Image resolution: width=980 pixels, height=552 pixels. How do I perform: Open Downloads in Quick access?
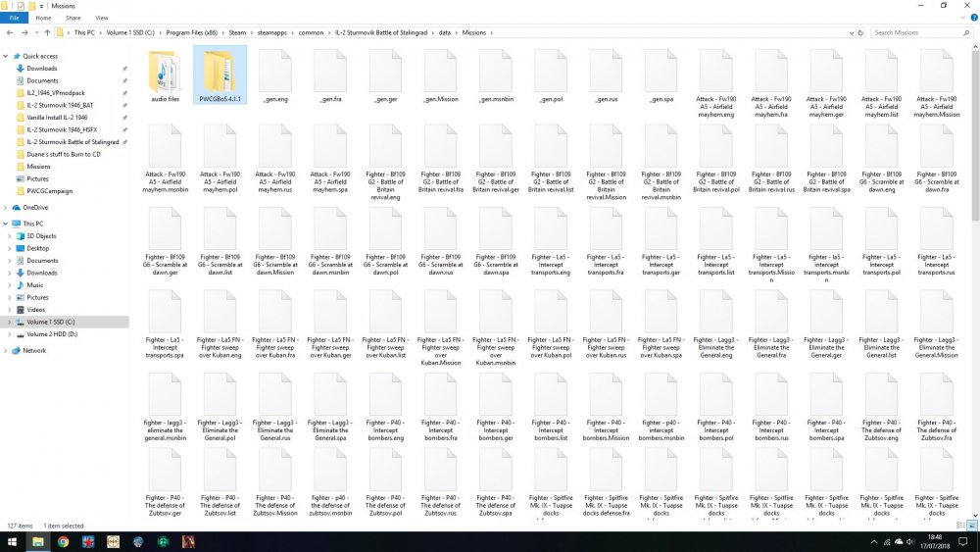click(x=42, y=69)
